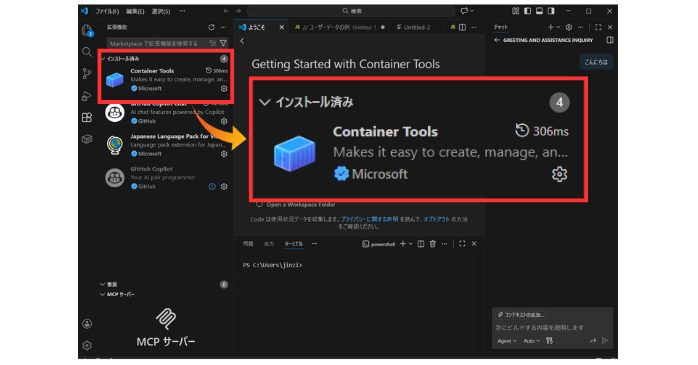Switch to the Untitled-1 editor tab

339,28
